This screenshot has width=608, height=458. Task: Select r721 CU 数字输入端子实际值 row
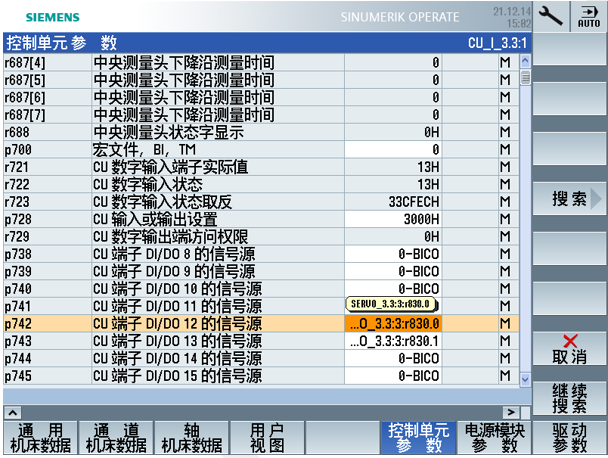[x=261, y=167]
